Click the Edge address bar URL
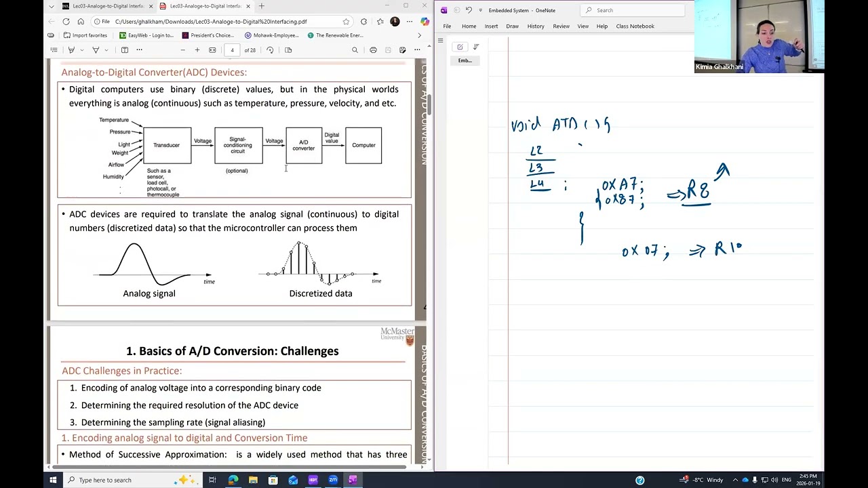The width and height of the screenshot is (868, 488). point(211,22)
